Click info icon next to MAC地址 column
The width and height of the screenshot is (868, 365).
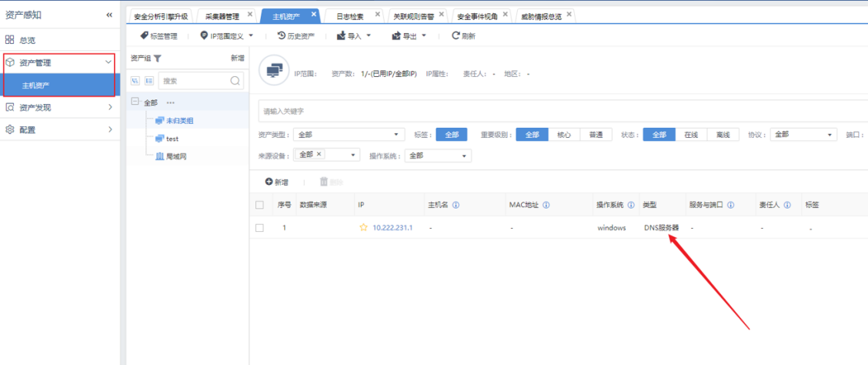pyautogui.click(x=546, y=206)
